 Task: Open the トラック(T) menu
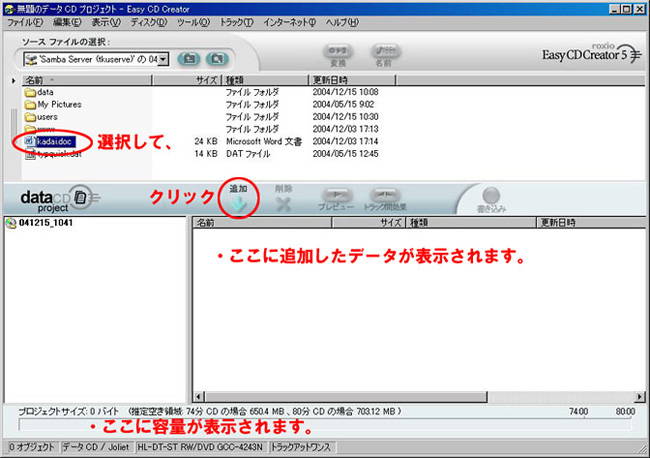[236, 22]
